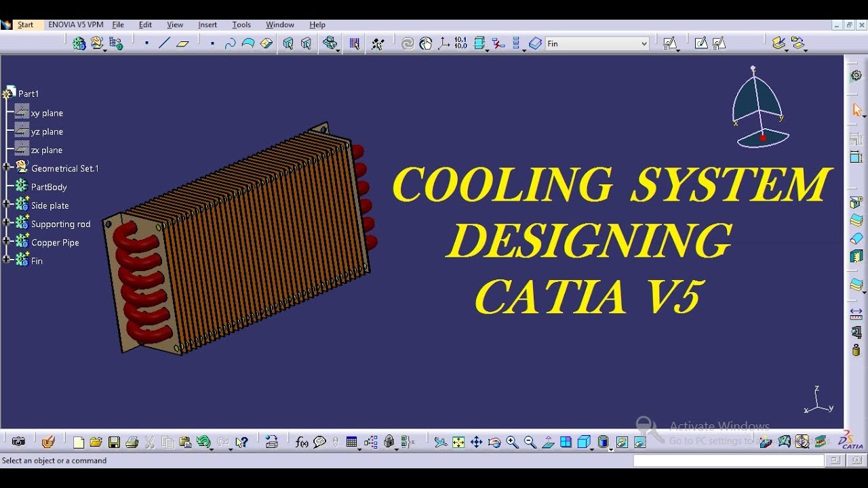
Task: Select the Line tool
Action: 164,43
